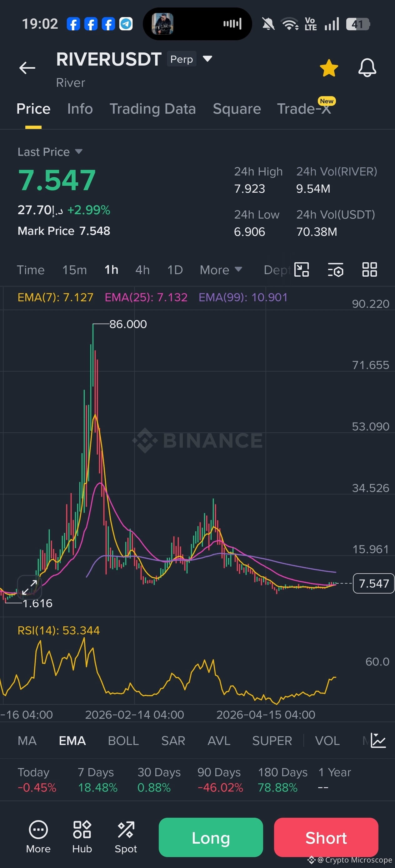Expand the RIVERUSDT Perp pair dropdown arrow
The image size is (395, 868).
pos(207,59)
